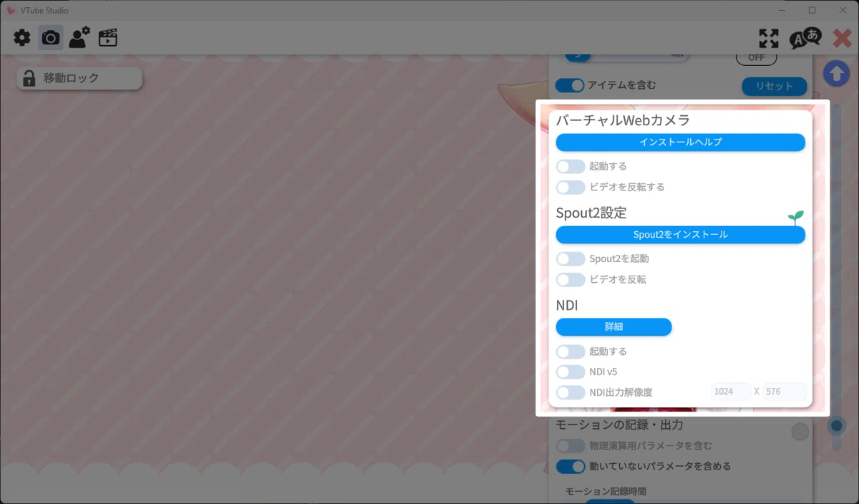Click the blue scroll-up arrow button

pos(836,73)
